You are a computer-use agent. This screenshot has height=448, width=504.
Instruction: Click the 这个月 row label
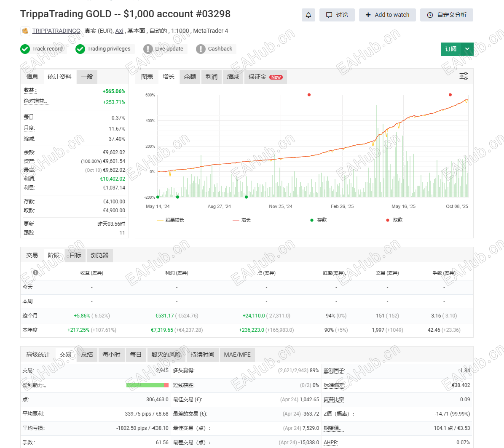coord(30,316)
